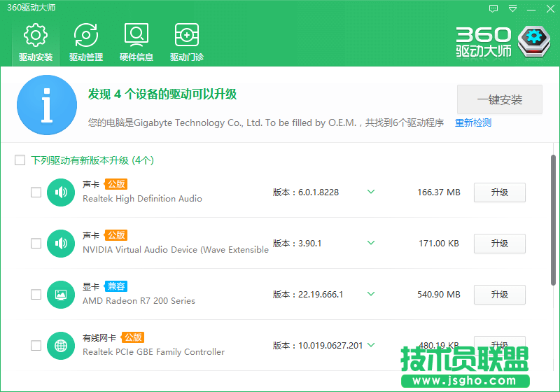This screenshot has height=392, width=560.
Task: Click the globe icon for Realtek PCIe GBE
Action: [61, 345]
